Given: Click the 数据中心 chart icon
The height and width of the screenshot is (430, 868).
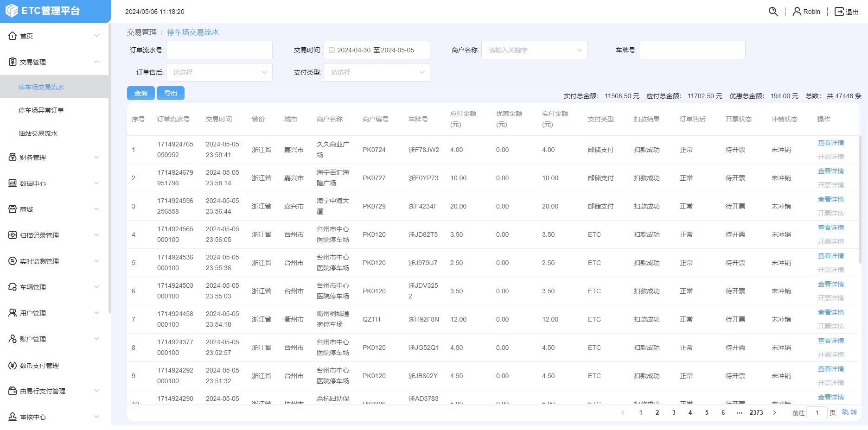Looking at the screenshot, I should pos(13,183).
